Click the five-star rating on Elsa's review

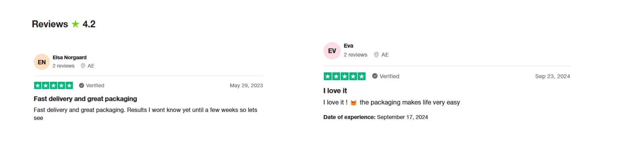pos(53,86)
